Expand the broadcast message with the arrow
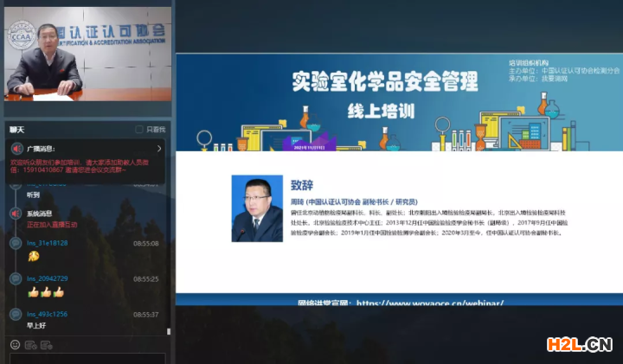623x364 pixels. coord(160,150)
